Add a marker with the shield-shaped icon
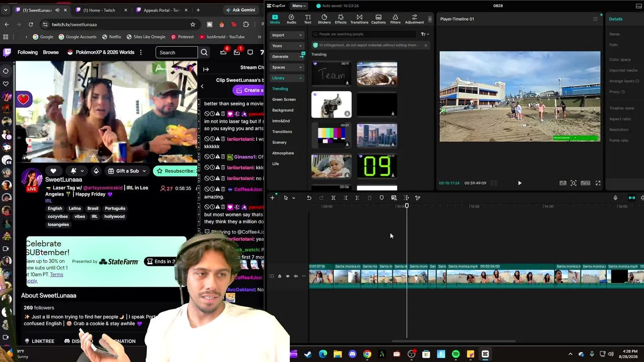 pos(381,198)
